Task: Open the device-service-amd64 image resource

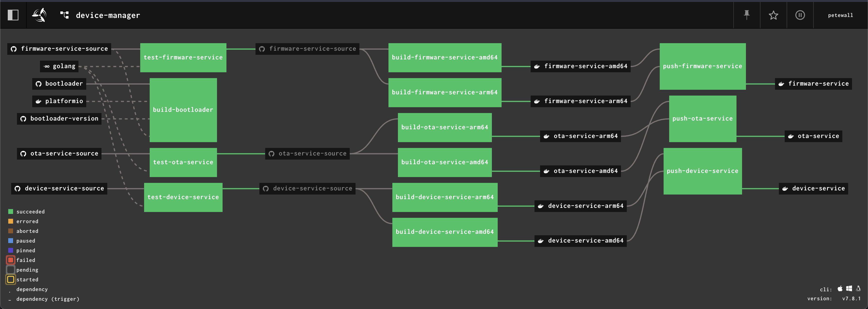Action: (581, 241)
